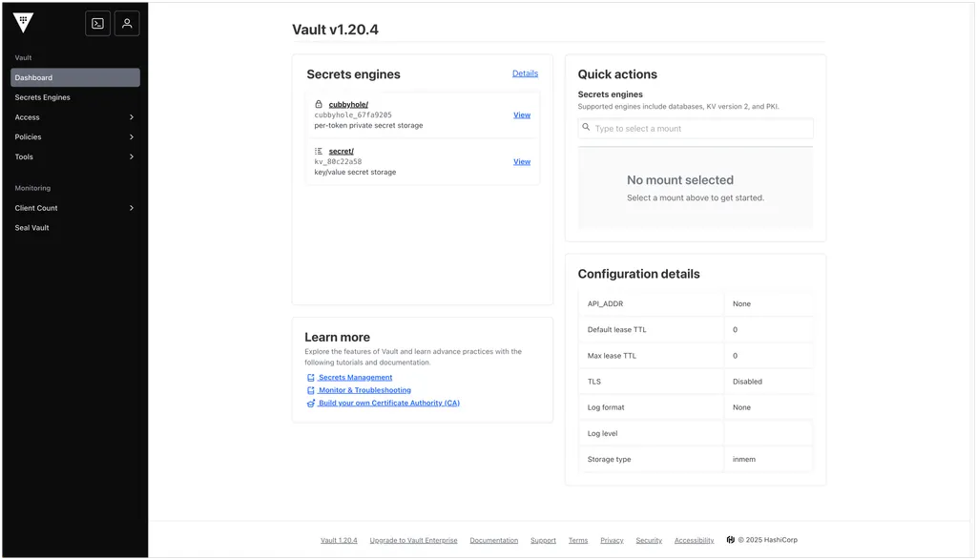Click the cubbyhole_67fa9205 accessor text

[x=353, y=115]
